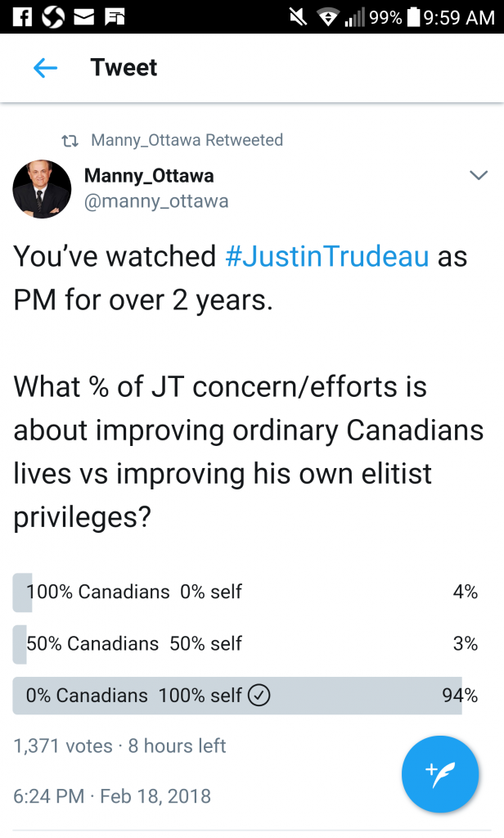Tap the Manny_Ottawa Retweeted label

(187, 140)
